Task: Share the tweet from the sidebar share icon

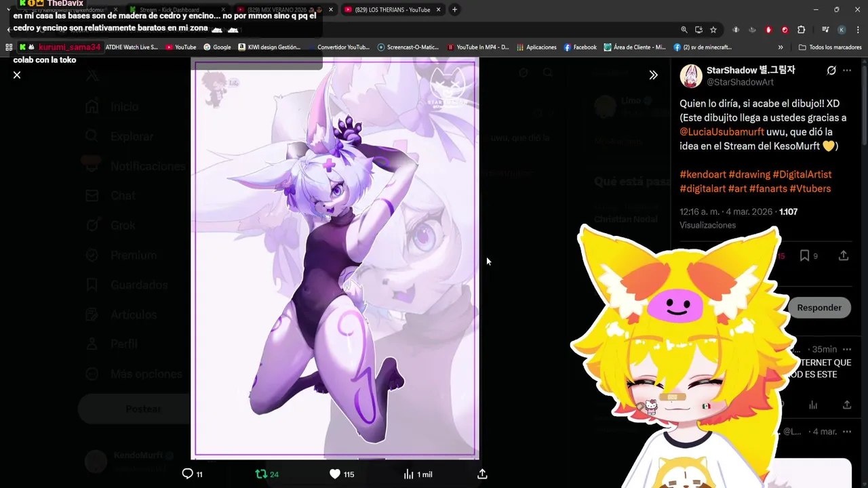Action: click(843, 256)
